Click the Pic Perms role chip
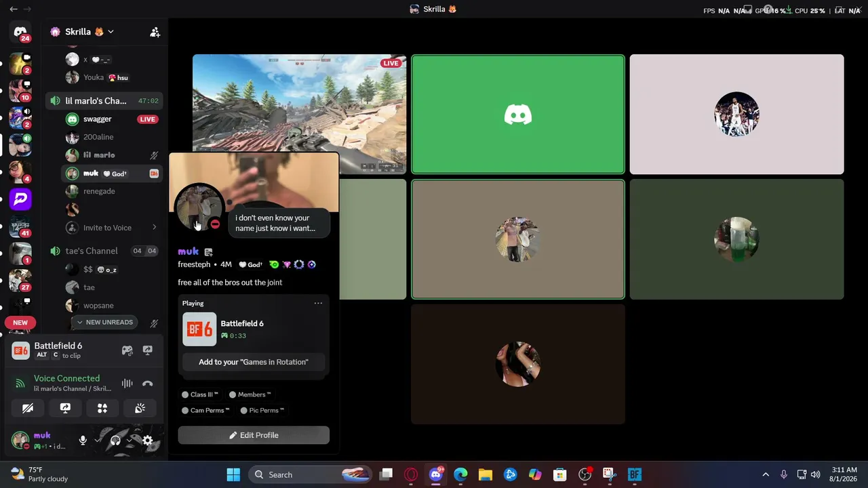 pos(262,410)
